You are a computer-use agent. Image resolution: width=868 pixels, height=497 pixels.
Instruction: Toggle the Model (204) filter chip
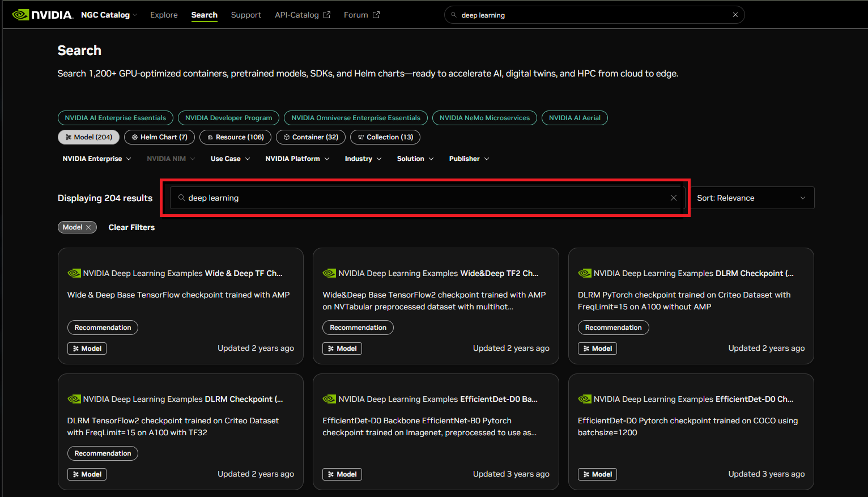[x=88, y=137]
